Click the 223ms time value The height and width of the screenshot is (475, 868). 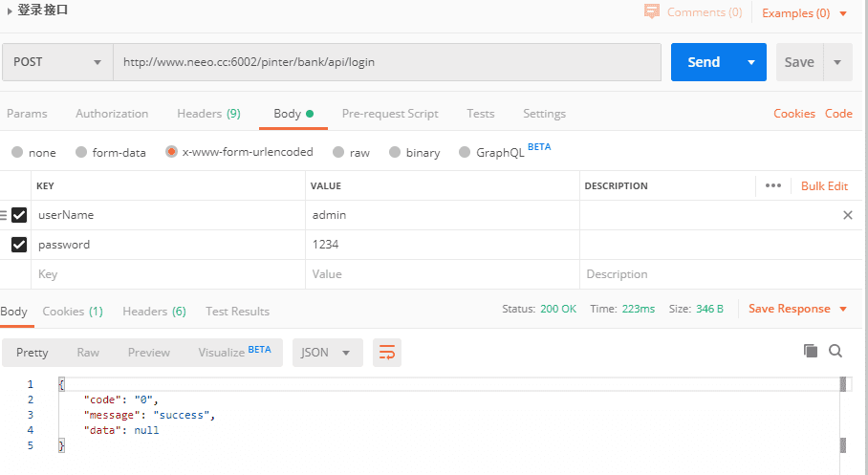pyautogui.click(x=639, y=309)
